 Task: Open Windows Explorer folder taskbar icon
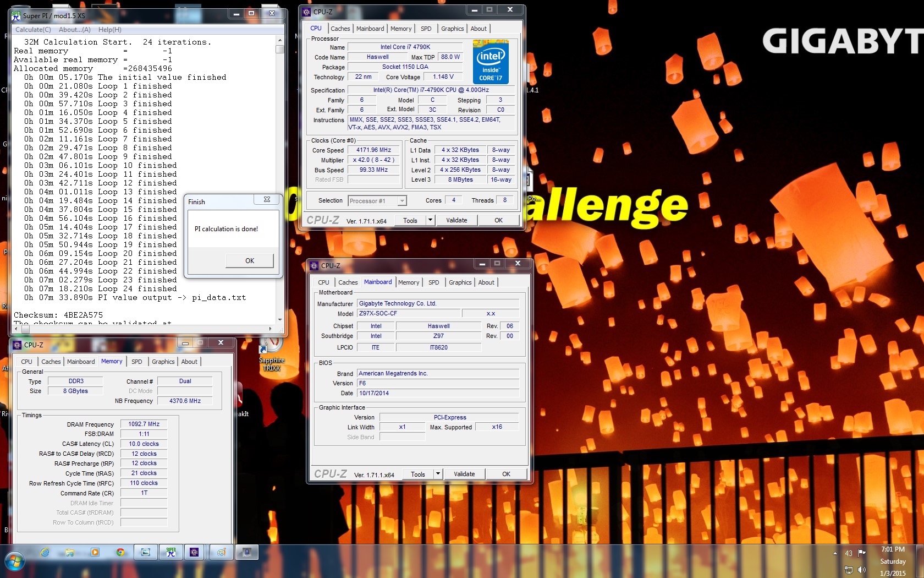[69, 552]
